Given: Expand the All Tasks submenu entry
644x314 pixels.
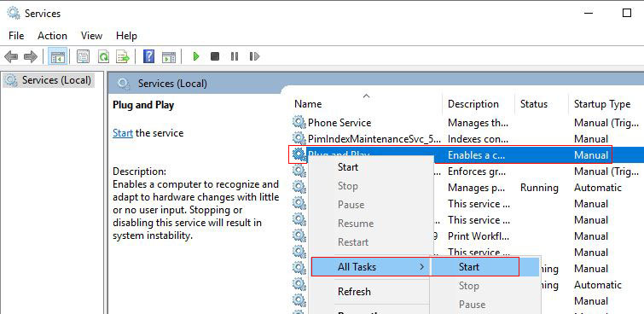Looking at the screenshot, I should 369,267.
